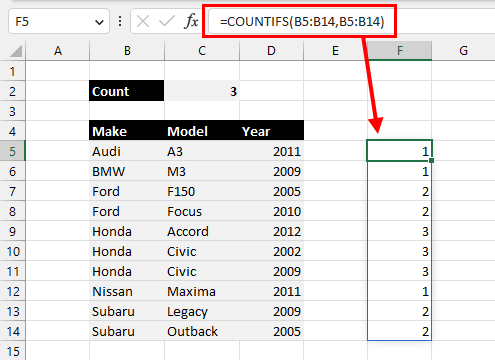This screenshot has height=360, width=495.
Task: Select the Audi cell
Action: 127,151
